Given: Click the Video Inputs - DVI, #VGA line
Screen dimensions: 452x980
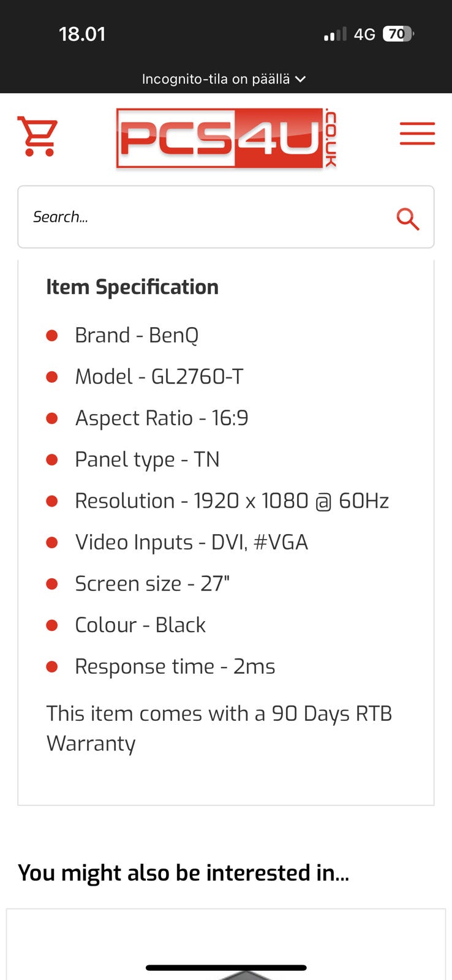Looking at the screenshot, I should [x=191, y=543].
